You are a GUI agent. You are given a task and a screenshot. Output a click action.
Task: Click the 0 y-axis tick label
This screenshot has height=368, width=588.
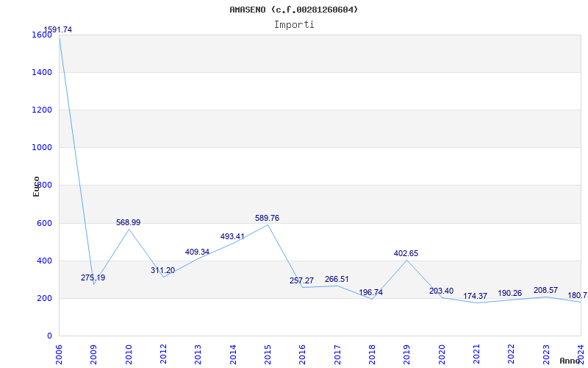coord(49,336)
